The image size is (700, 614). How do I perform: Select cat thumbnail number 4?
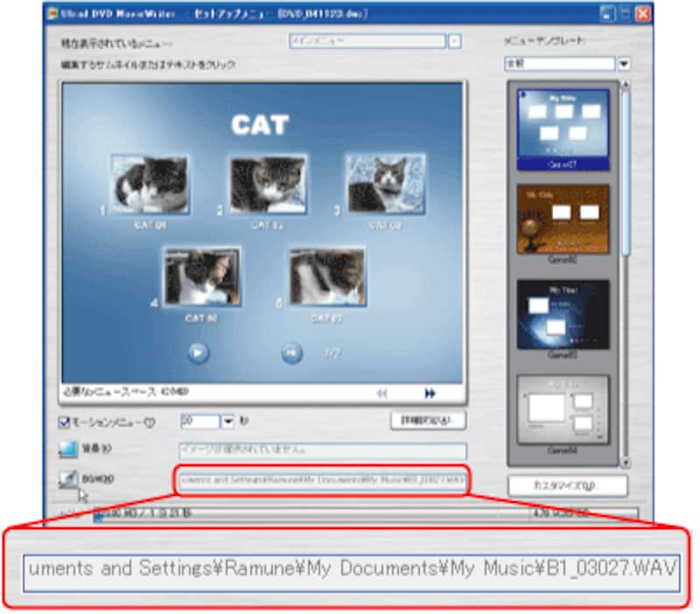pos(202,276)
